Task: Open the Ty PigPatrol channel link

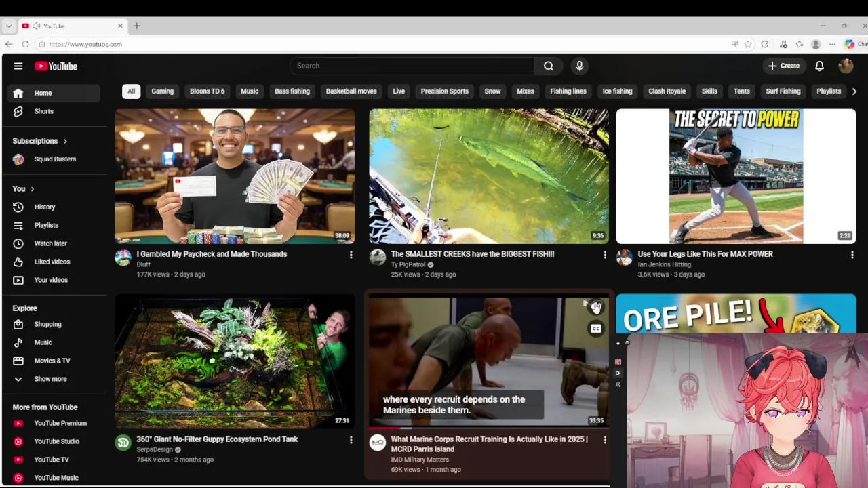Action: 408,265
